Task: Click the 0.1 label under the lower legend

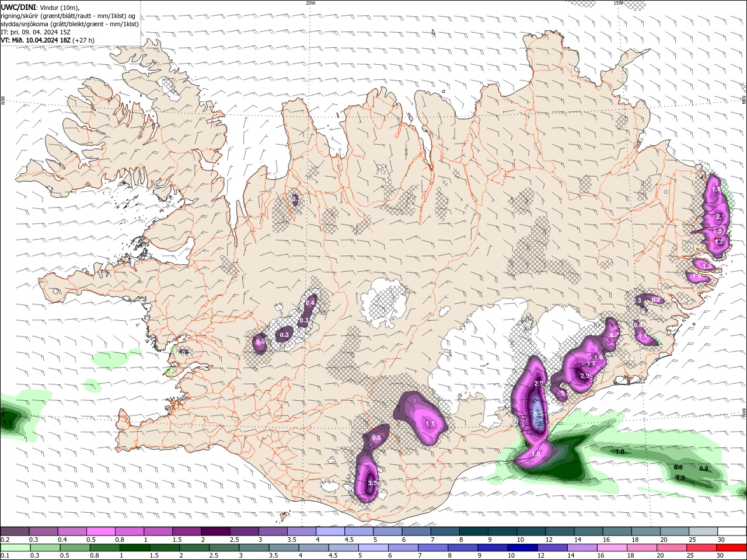Action: click(5, 556)
